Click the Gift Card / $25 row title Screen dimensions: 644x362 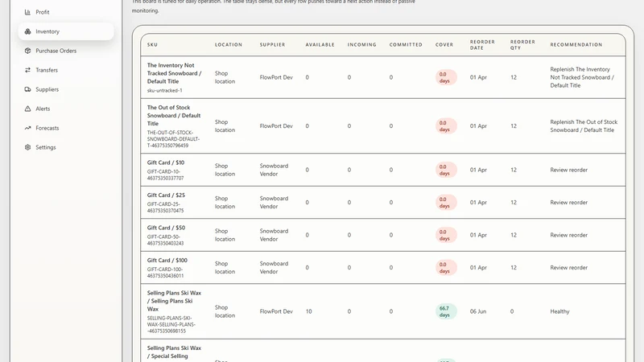tap(166, 195)
